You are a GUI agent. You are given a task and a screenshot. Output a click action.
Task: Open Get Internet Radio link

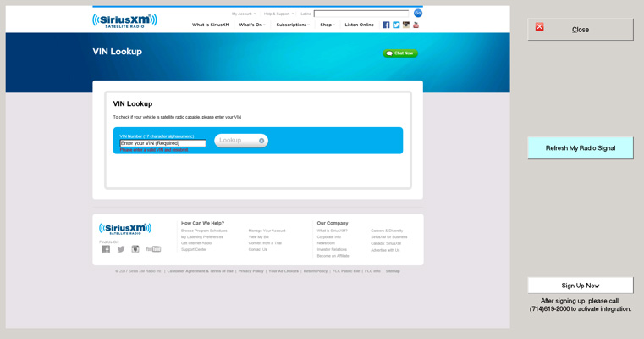pos(196,243)
